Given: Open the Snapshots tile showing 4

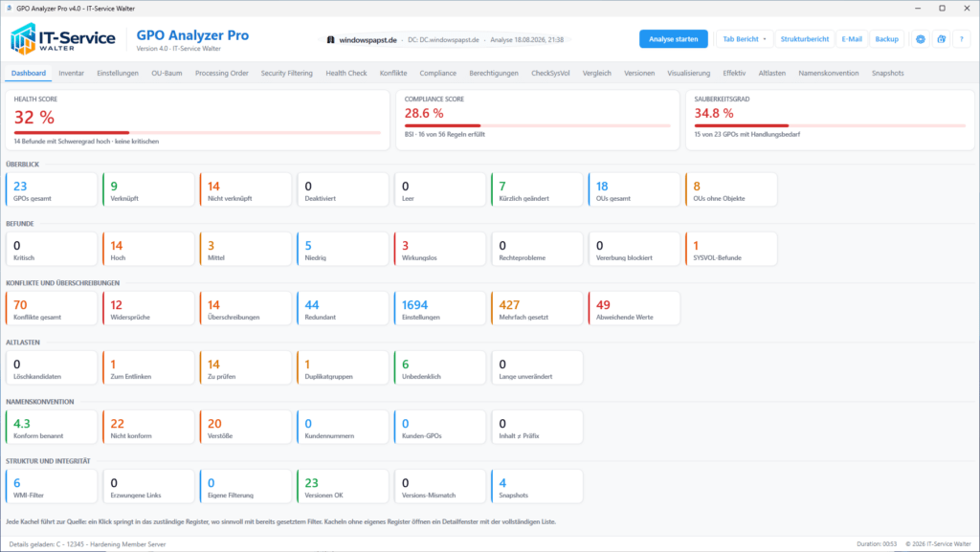Looking at the screenshot, I should pyautogui.click(x=537, y=486).
